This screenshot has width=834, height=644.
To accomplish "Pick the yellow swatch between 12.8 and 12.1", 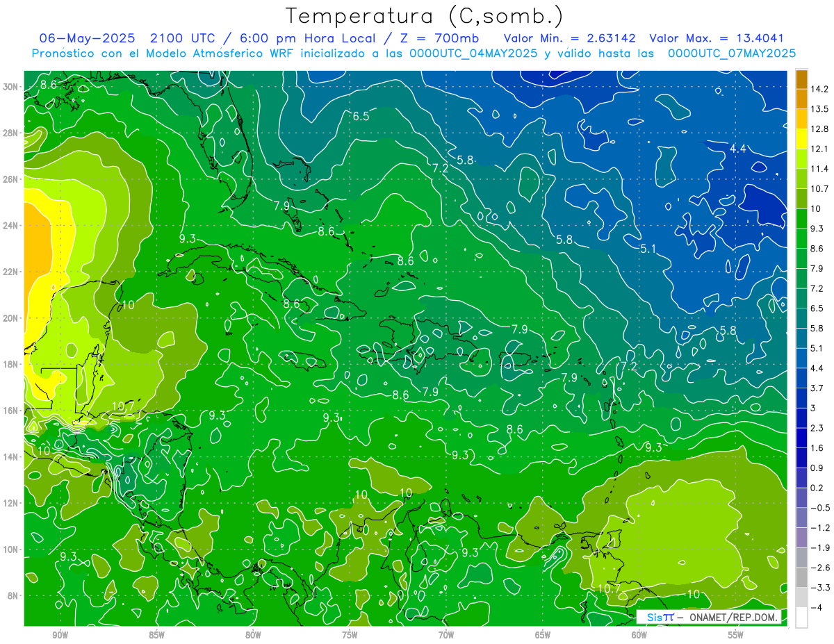I will tap(801, 139).
